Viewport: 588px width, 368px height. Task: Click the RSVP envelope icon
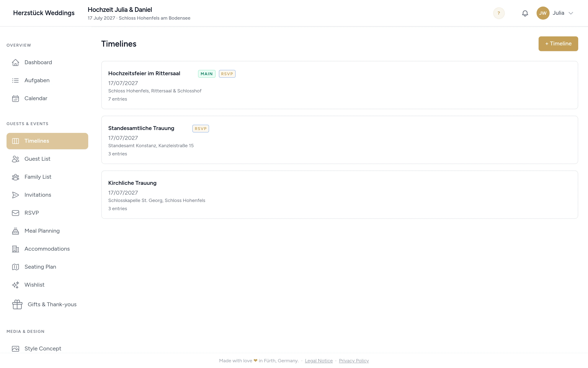[x=16, y=213]
